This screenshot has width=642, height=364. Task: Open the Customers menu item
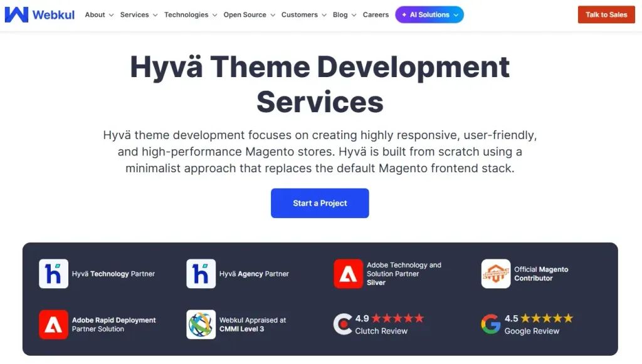pyautogui.click(x=299, y=15)
